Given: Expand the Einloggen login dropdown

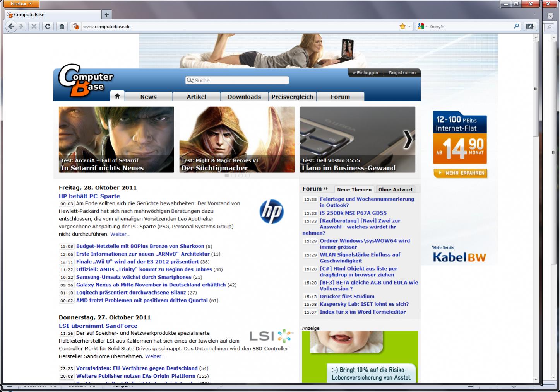Looking at the screenshot, I should (365, 73).
